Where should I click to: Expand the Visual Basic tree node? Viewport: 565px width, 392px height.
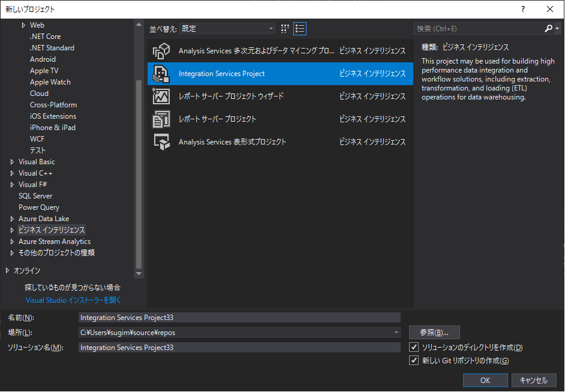(13, 162)
